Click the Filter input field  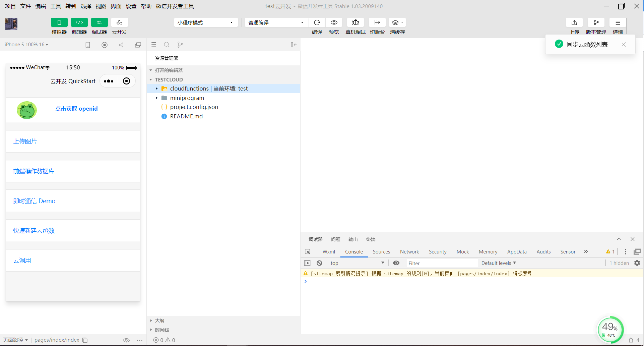click(442, 263)
